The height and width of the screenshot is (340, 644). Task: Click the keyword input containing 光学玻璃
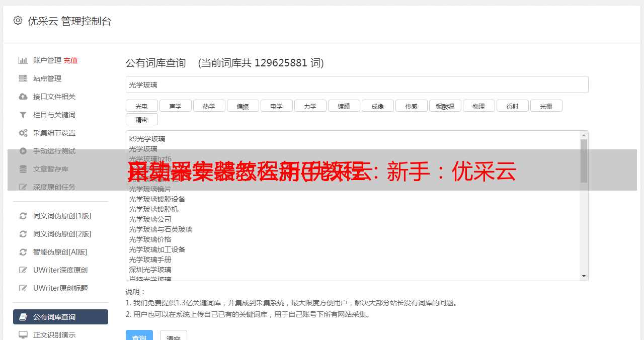(x=357, y=84)
